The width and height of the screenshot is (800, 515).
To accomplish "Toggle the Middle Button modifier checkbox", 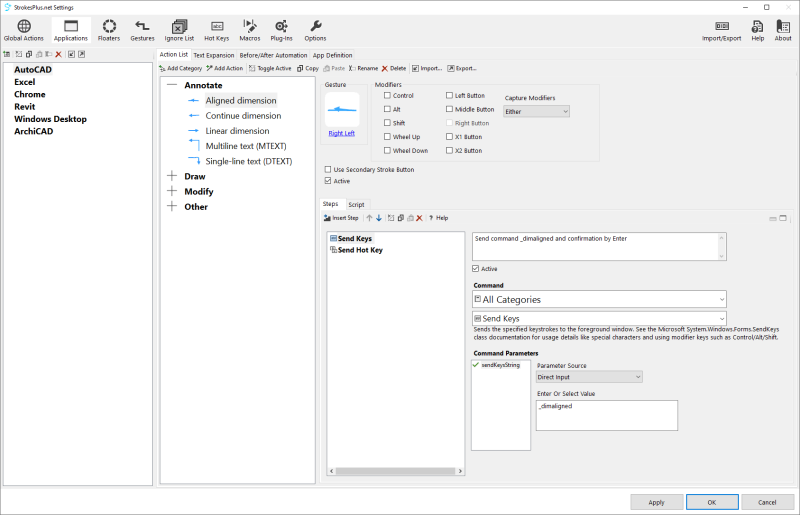I will (x=449, y=109).
